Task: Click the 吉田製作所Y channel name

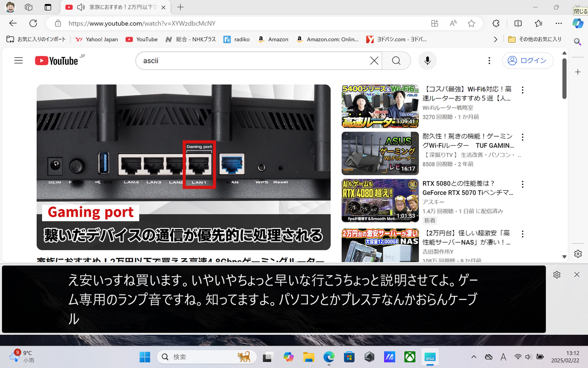Action: [439, 251]
